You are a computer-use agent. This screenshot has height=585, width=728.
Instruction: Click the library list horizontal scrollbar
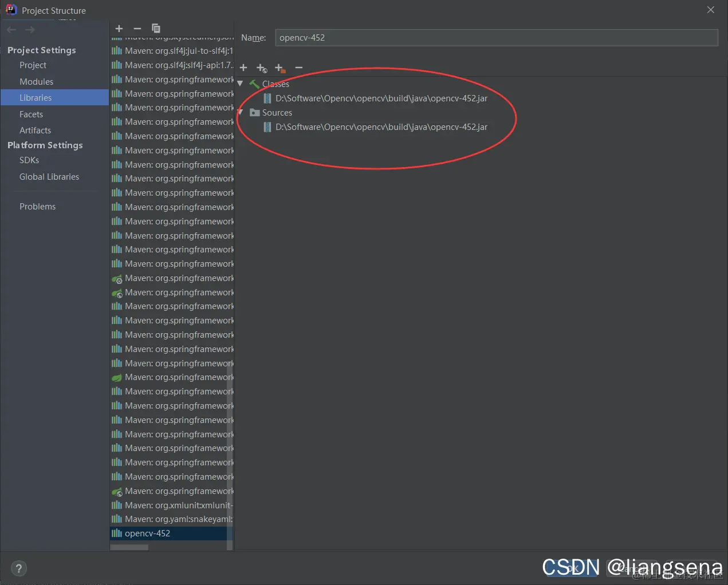point(129,547)
